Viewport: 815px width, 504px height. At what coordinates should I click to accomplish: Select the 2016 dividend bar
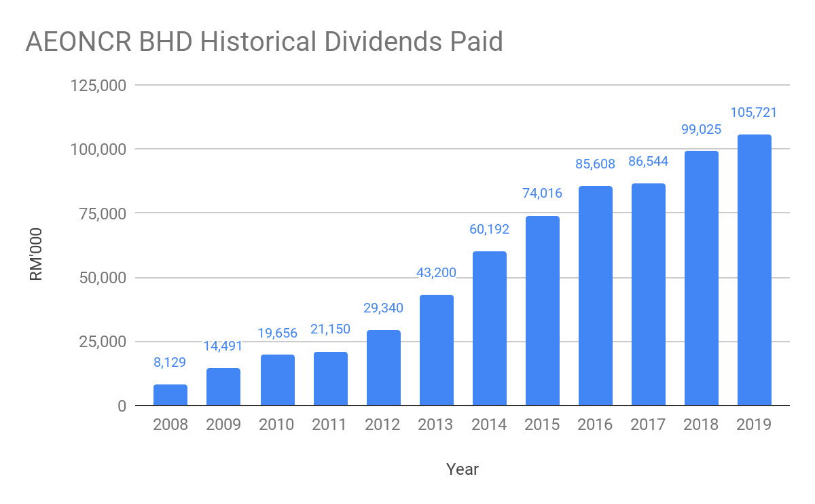[x=596, y=296]
